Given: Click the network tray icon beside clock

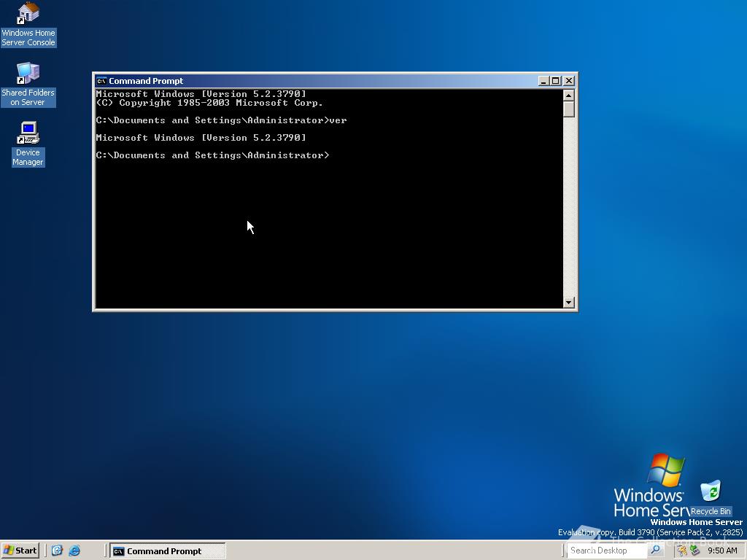Looking at the screenshot, I should click(694, 551).
